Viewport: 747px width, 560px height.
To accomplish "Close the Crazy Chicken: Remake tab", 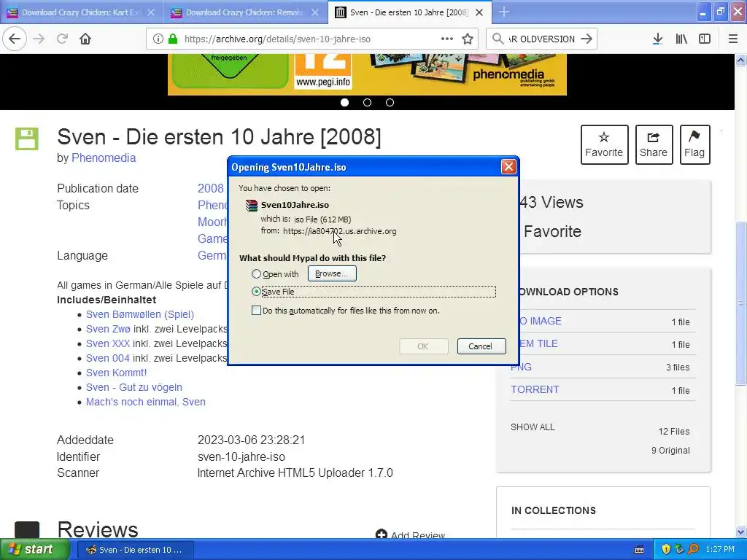I will 315,12.
